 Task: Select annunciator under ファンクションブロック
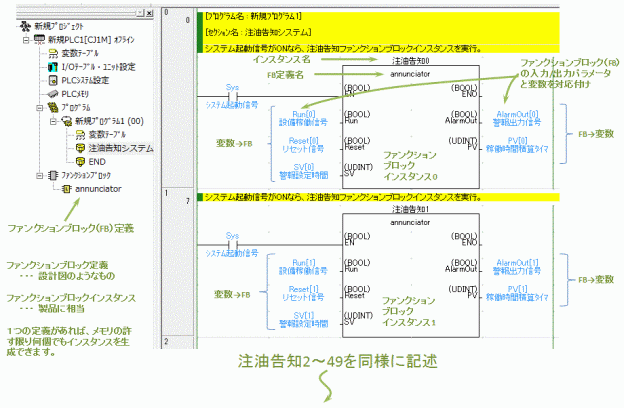click(98, 189)
